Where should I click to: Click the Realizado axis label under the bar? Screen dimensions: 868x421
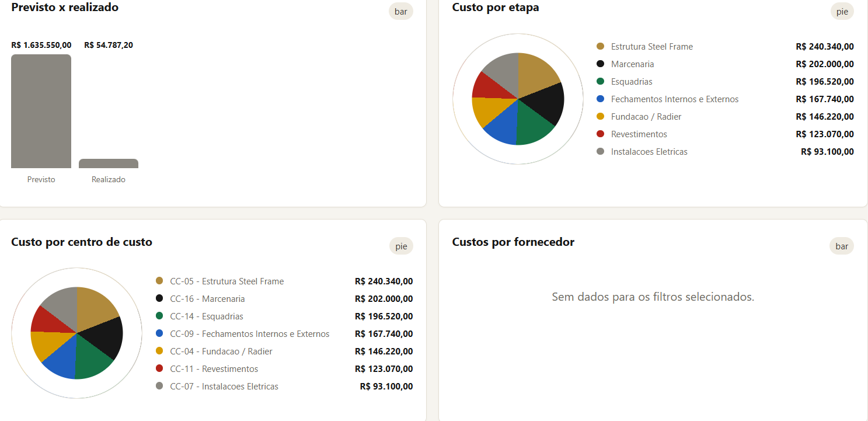109,179
